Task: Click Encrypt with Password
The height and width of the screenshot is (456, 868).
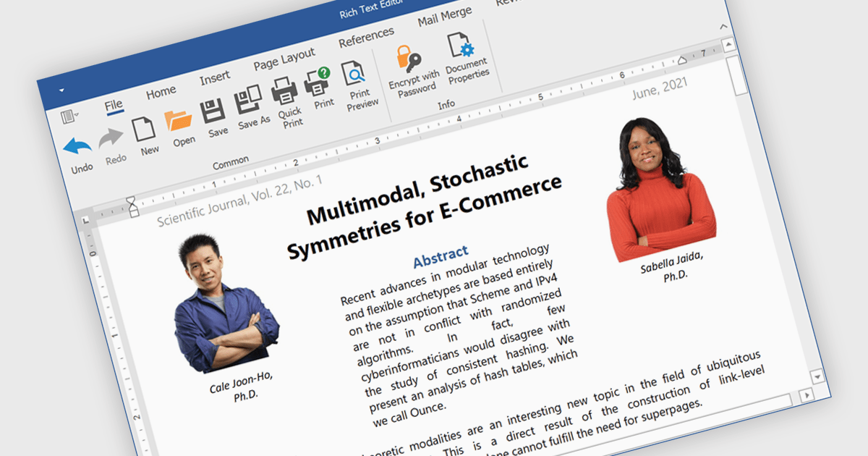Action: [409, 57]
